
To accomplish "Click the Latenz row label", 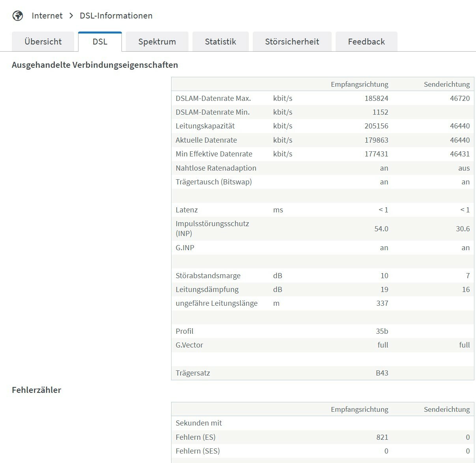I will pyautogui.click(x=187, y=210).
